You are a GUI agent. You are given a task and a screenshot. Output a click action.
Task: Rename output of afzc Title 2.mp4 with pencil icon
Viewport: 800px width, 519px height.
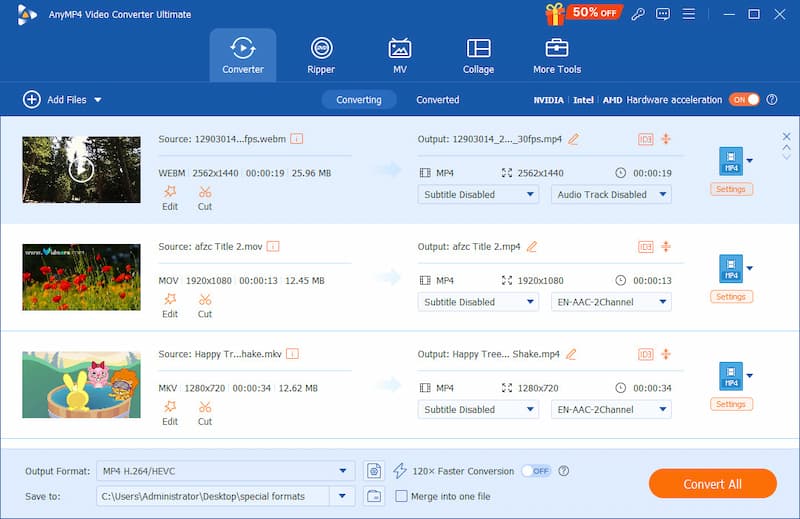(532, 247)
